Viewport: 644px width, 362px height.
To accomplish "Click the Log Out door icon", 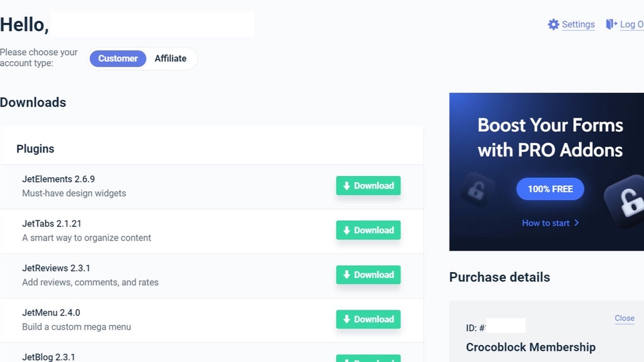I will click(x=611, y=24).
